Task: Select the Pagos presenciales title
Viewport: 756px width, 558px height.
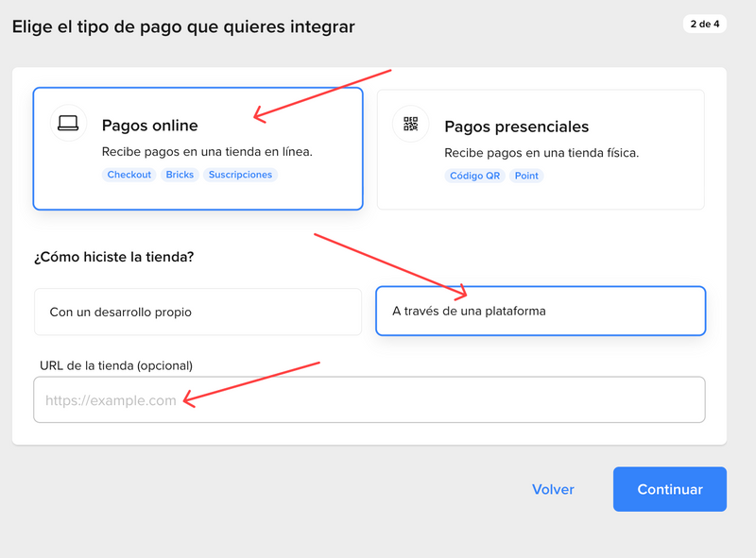Action: (x=516, y=127)
